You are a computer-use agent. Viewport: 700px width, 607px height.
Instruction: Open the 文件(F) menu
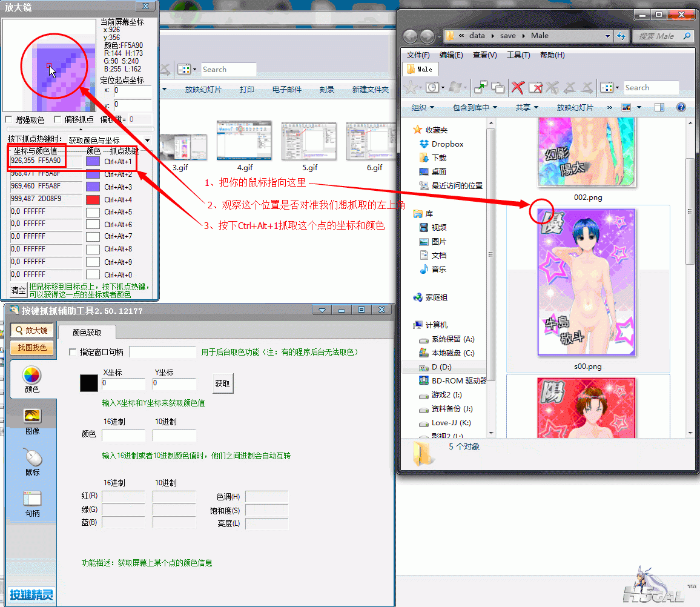[x=418, y=55]
